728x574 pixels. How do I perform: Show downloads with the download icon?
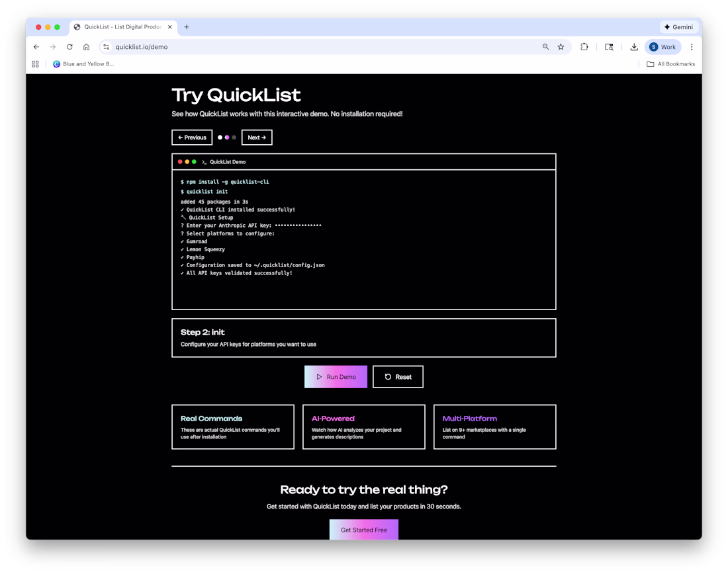tap(634, 47)
